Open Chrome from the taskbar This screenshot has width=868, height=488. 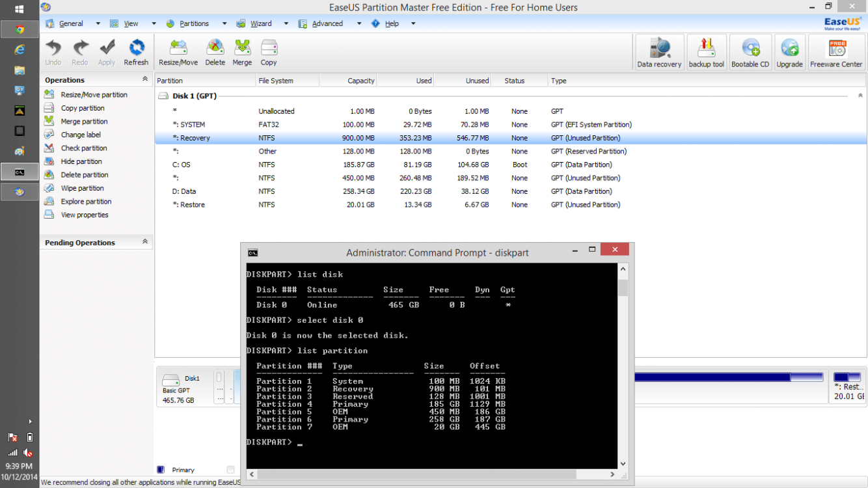(x=20, y=29)
